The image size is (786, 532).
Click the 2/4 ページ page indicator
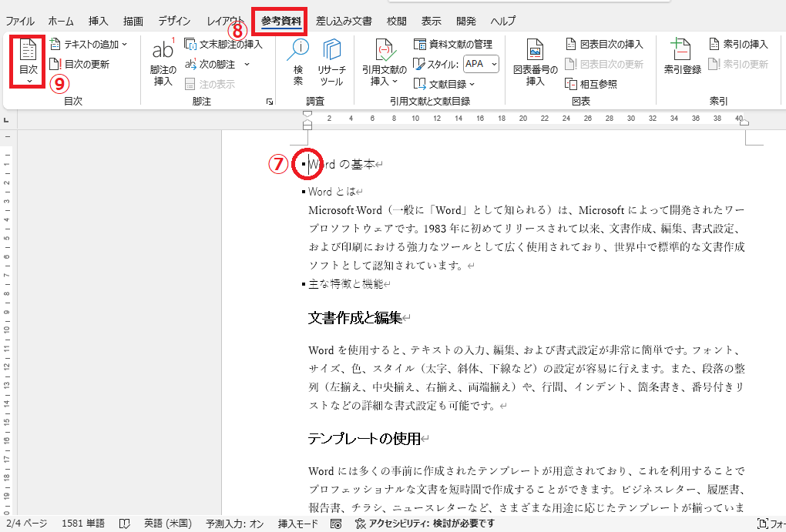(27, 524)
